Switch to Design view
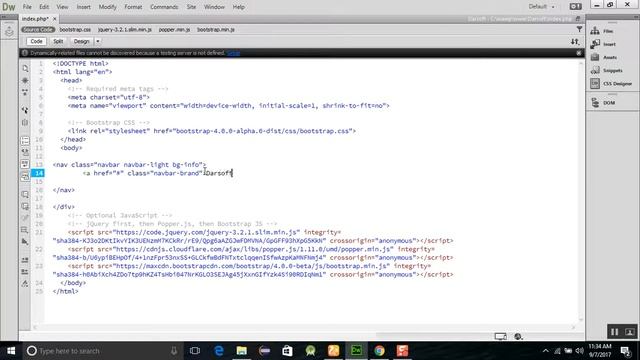The image size is (640, 360). (81, 41)
